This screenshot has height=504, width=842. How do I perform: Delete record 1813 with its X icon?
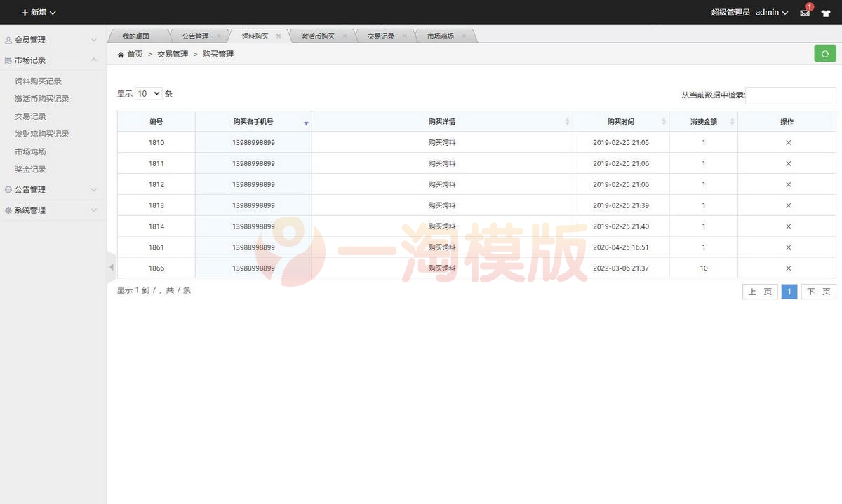coord(788,205)
